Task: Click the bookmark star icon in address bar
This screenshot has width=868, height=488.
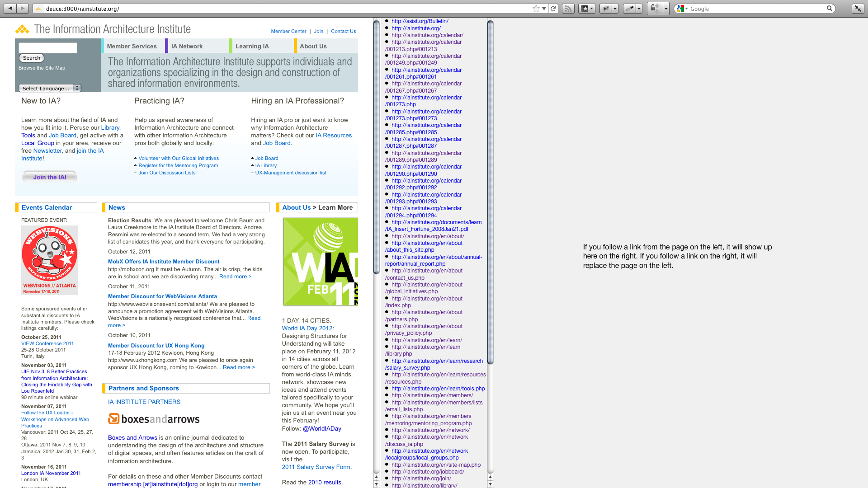Action: 536,9
